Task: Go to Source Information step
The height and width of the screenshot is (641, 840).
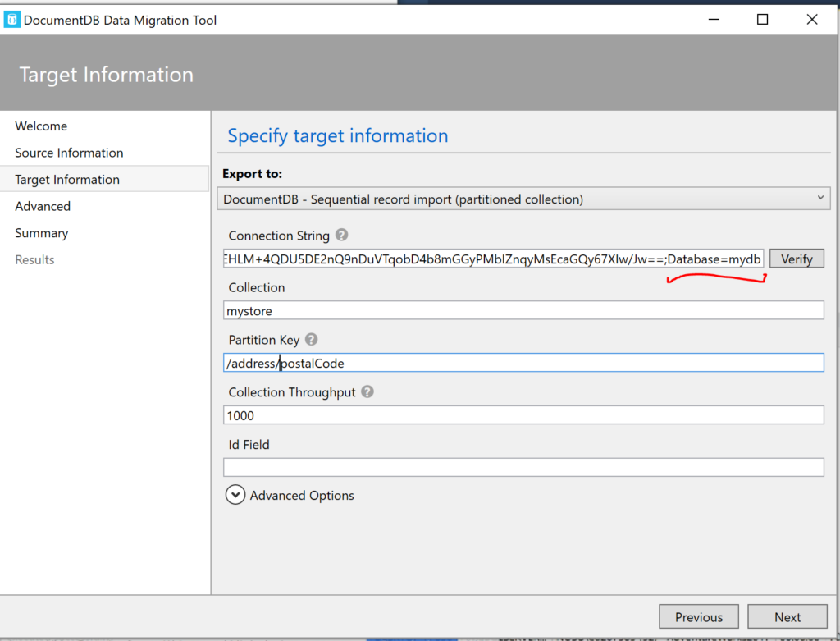Action: [69, 153]
